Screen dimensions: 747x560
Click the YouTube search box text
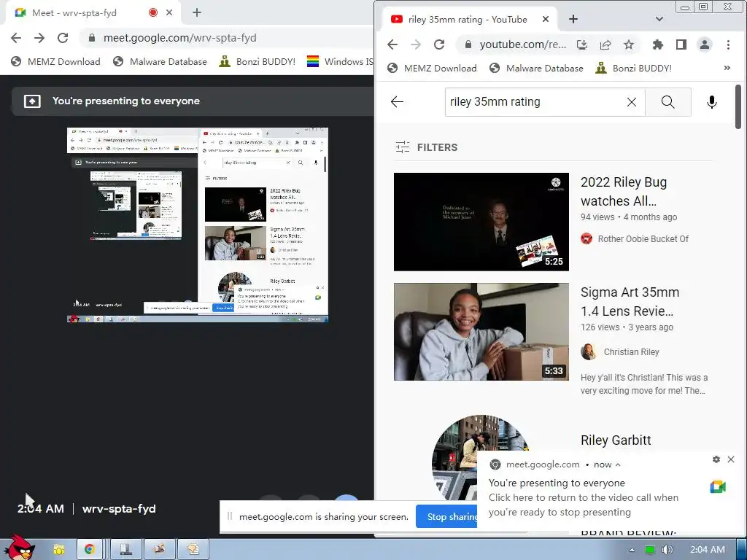[495, 102]
